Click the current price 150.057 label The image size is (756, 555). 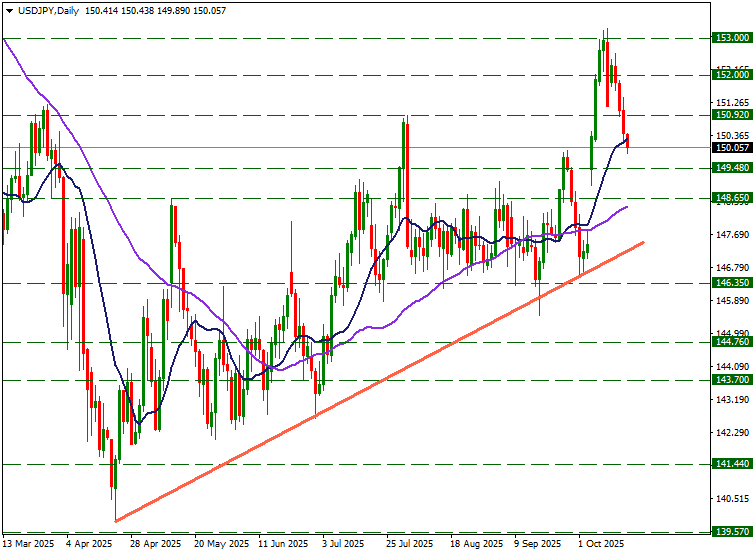(732, 148)
